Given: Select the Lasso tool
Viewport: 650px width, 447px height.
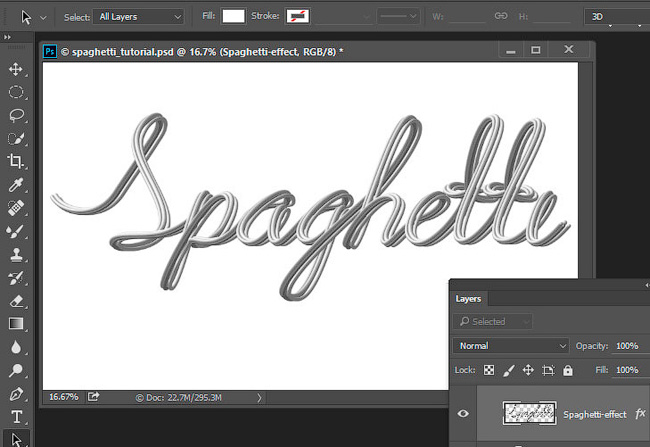Looking at the screenshot, I should (16, 115).
